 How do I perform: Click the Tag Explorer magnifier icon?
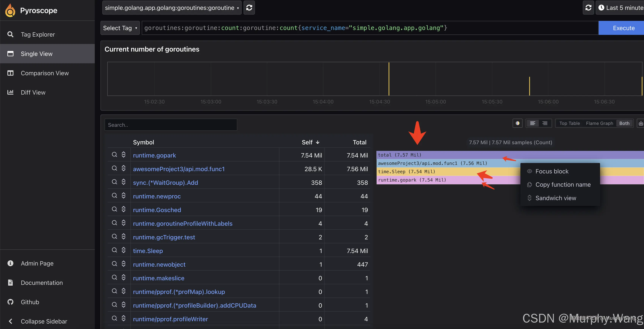click(x=10, y=34)
